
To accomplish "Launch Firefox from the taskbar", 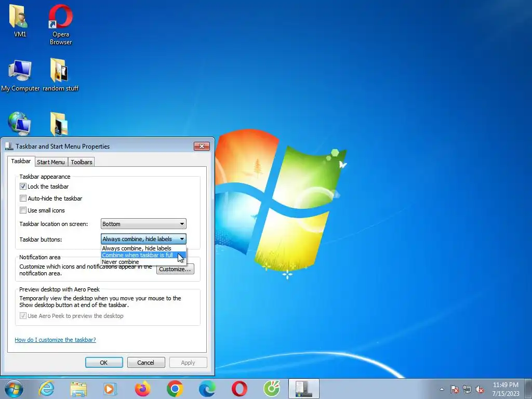I will (x=142, y=389).
